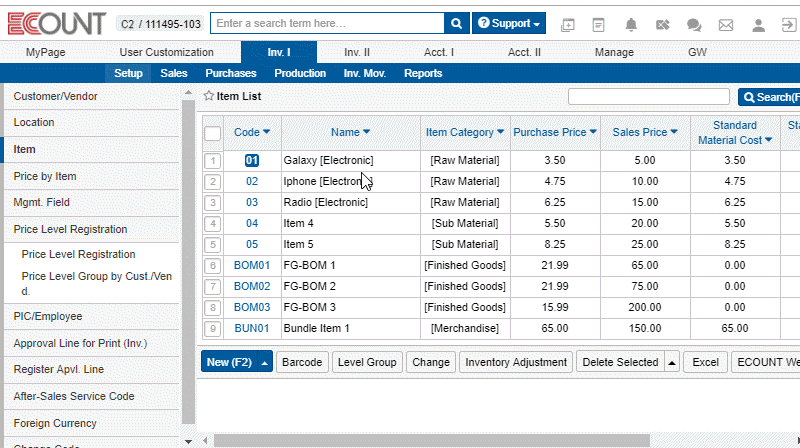The width and height of the screenshot is (800, 448).
Task: Check the row 6 checkbox for FG-BOM 1
Action: point(213,265)
